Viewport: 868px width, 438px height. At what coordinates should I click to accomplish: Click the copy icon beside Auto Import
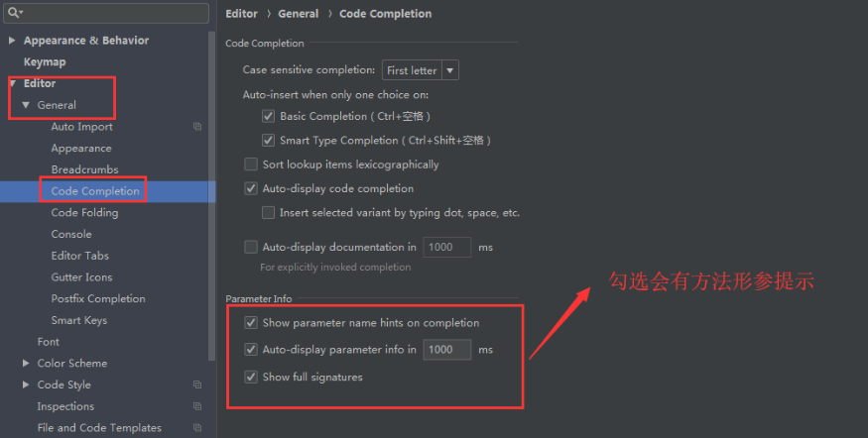coord(197,127)
